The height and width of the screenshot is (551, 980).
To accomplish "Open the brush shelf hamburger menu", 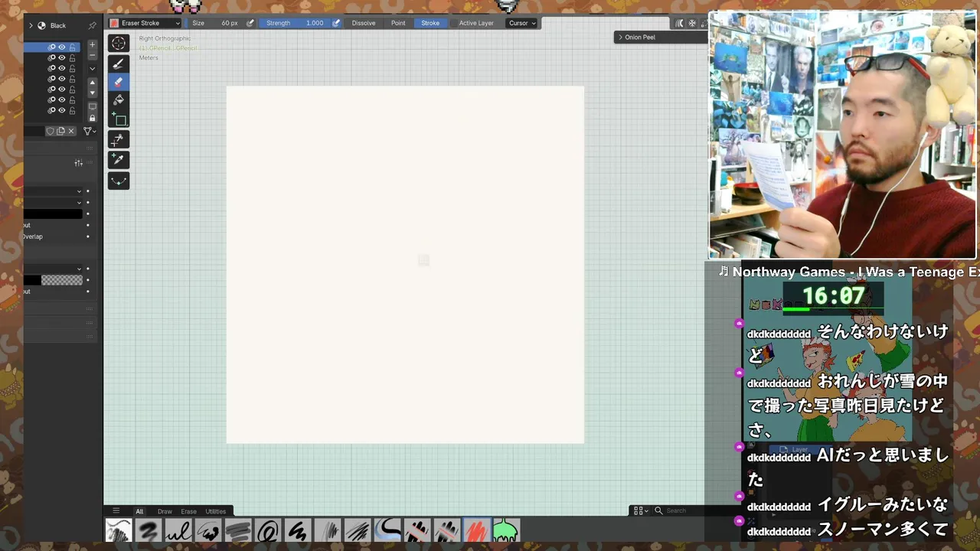I will 116,511.
